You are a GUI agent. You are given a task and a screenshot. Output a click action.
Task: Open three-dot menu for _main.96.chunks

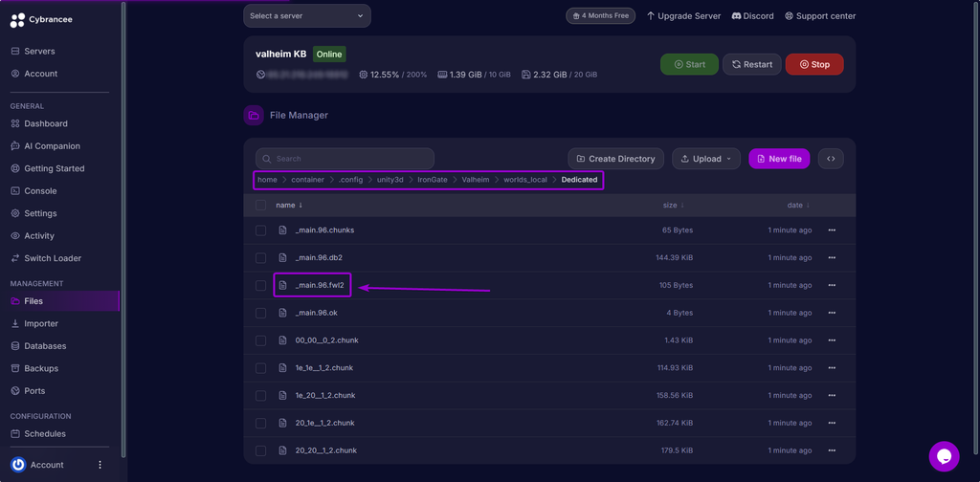[832, 230]
